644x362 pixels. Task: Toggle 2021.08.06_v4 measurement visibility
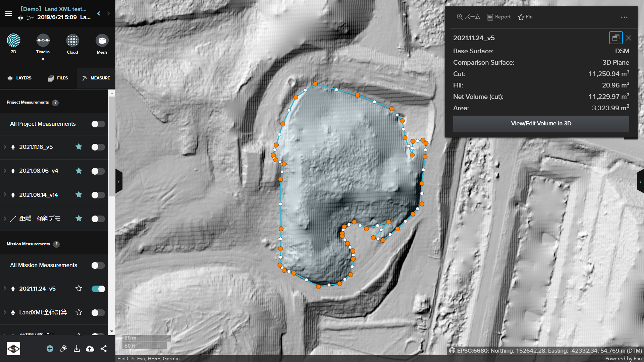point(98,171)
